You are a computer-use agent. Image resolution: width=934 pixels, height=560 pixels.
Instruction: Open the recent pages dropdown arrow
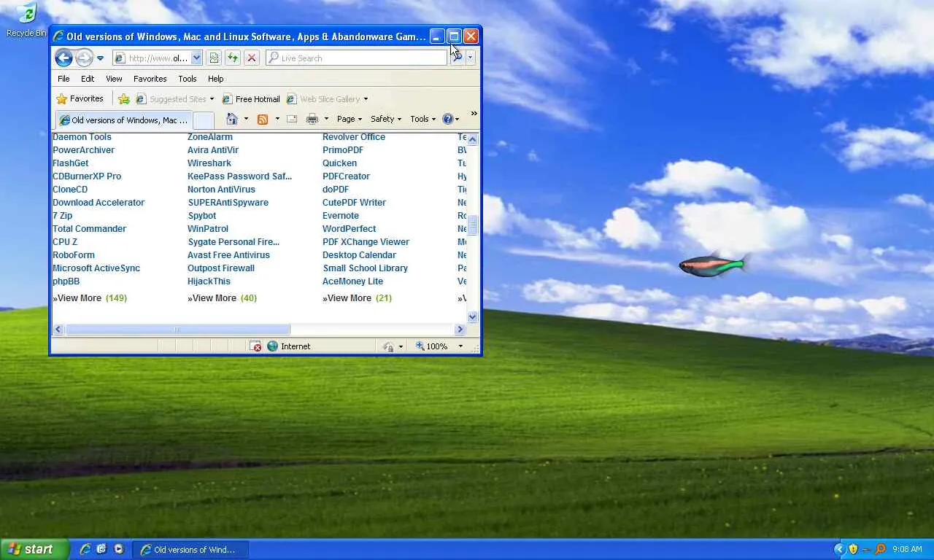(x=101, y=58)
